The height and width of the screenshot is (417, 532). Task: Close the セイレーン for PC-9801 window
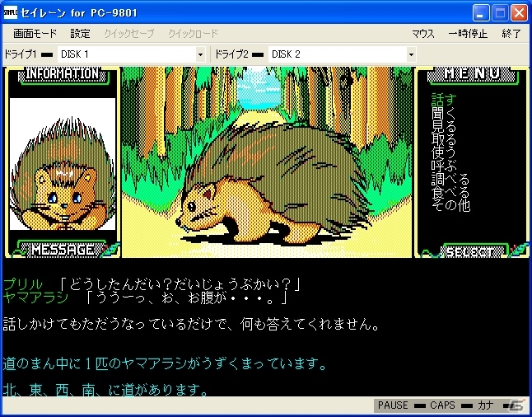tap(519, 13)
